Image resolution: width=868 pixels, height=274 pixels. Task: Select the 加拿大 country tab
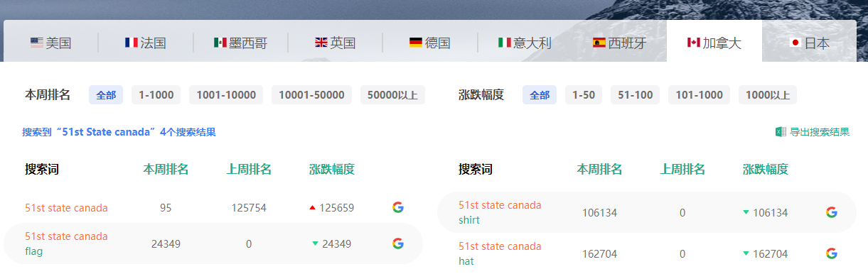click(714, 43)
